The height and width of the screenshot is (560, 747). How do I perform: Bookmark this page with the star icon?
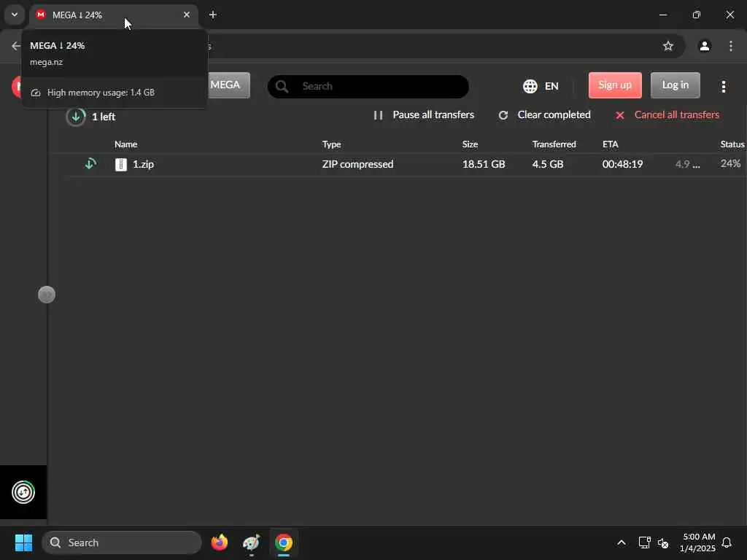coord(668,46)
